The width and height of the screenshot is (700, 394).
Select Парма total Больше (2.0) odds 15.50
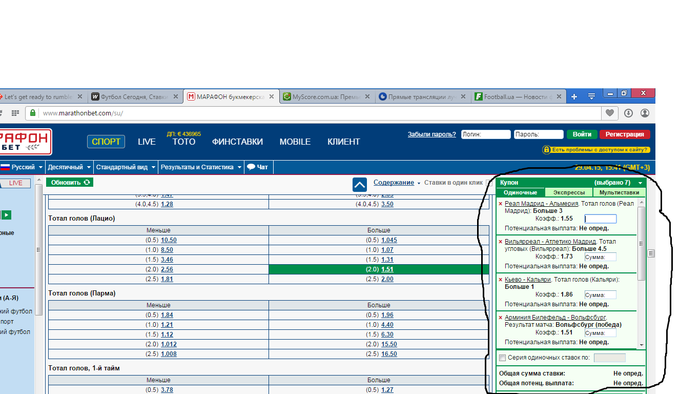point(389,344)
